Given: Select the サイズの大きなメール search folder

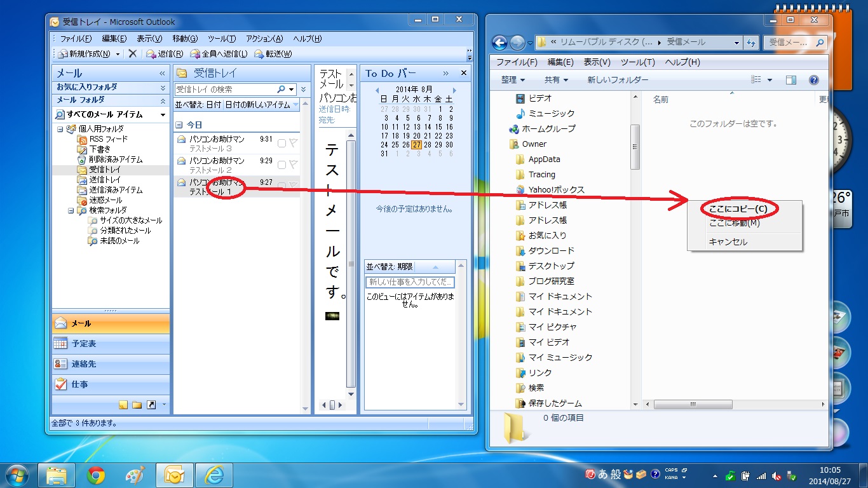Looking at the screenshot, I should pos(125,220).
